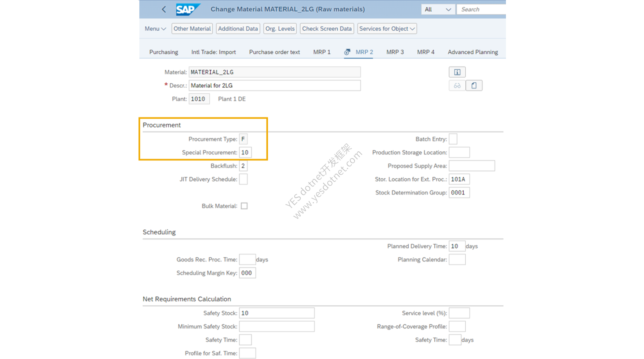Click the clipboard icon beside Descr.
Image resolution: width=644 pixels, height=359 pixels.
point(474,85)
